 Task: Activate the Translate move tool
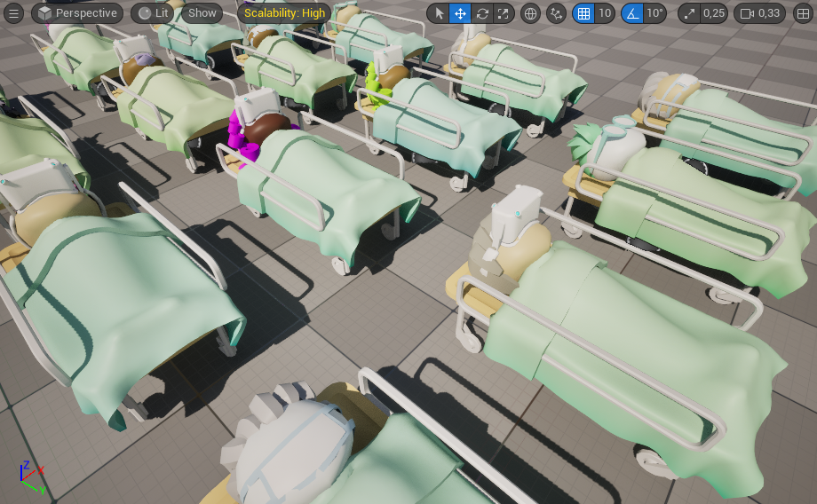tap(461, 13)
